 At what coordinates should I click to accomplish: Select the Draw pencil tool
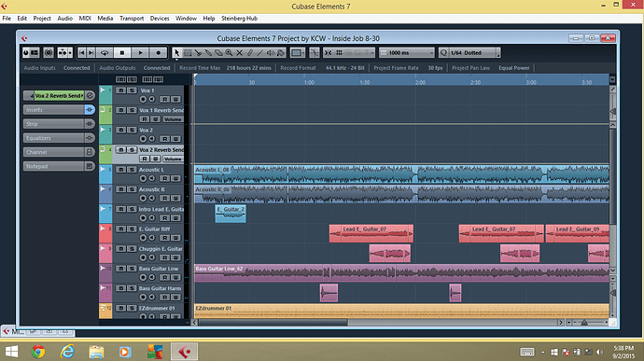coord(249,52)
